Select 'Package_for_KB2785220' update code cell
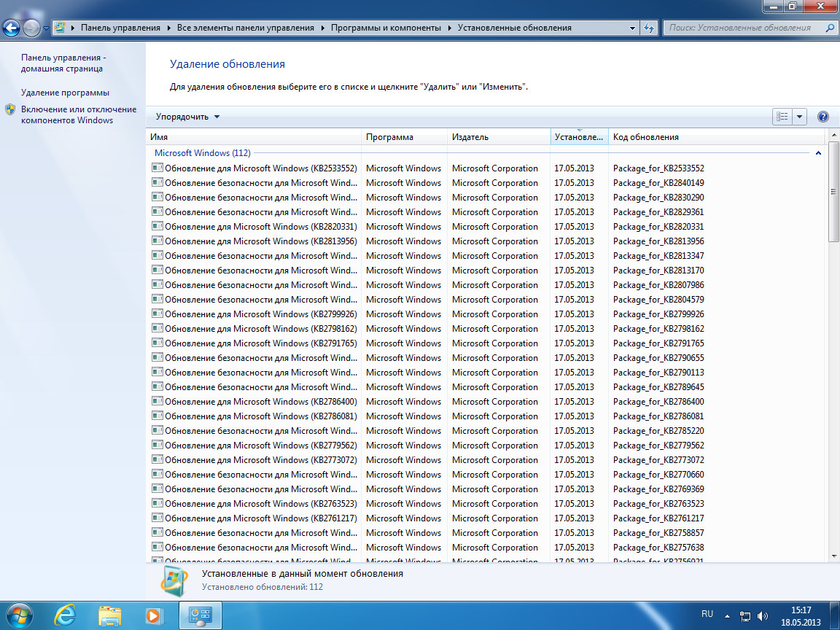 coord(658,431)
